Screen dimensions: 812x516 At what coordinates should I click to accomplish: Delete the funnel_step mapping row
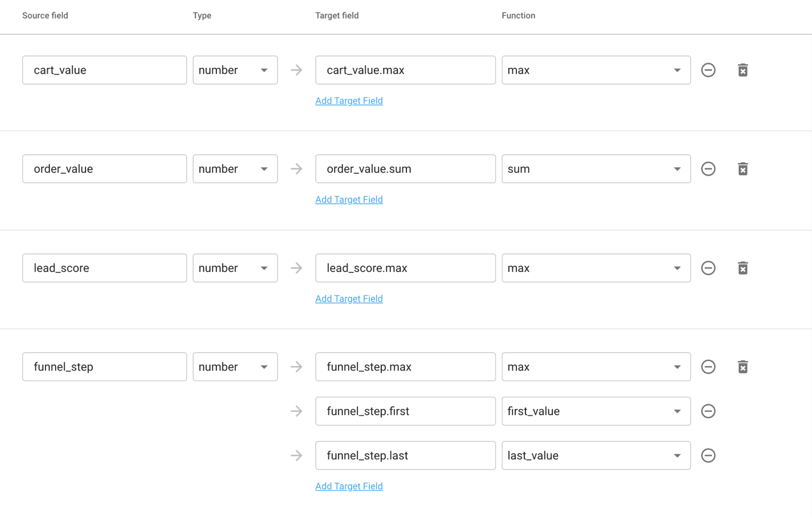(x=743, y=367)
